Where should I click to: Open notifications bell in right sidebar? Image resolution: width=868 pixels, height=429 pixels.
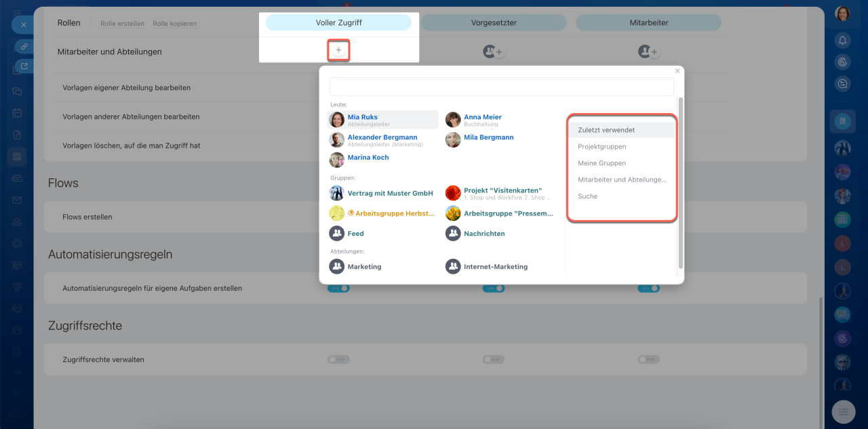(842, 40)
